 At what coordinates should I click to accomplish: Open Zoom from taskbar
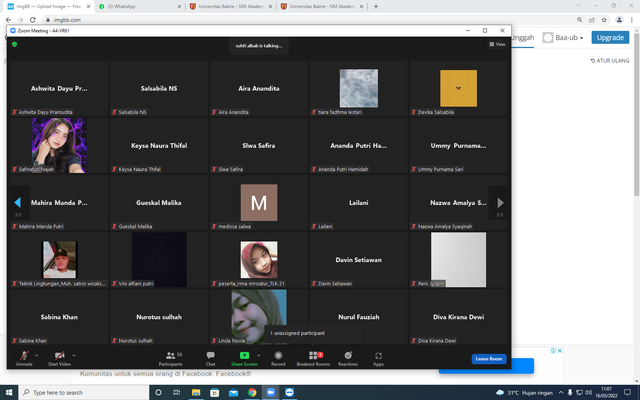(271, 392)
